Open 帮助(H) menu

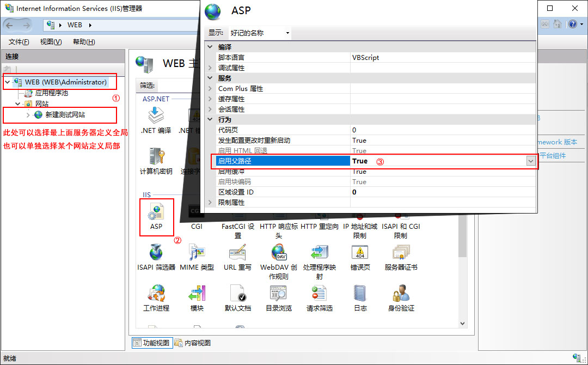click(x=84, y=41)
